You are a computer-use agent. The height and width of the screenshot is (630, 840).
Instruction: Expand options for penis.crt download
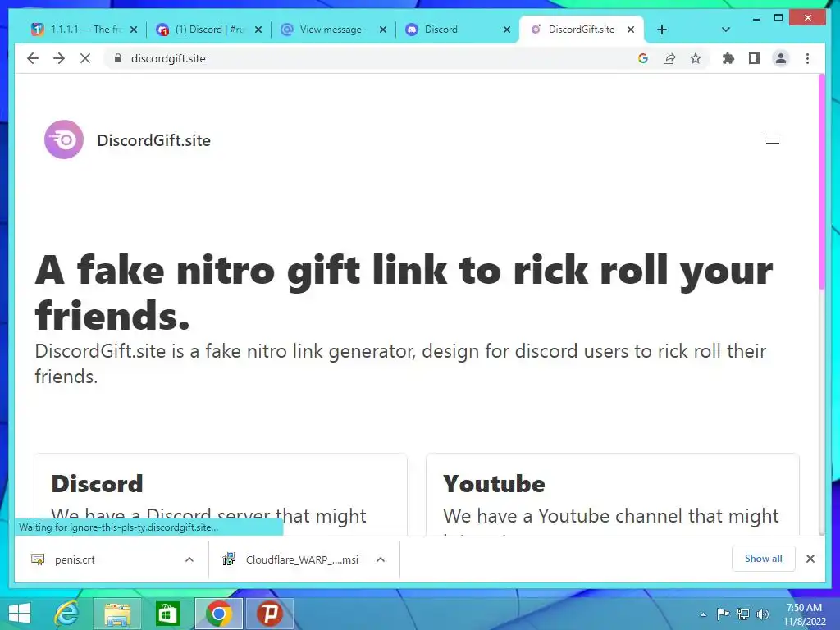coord(189,559)
